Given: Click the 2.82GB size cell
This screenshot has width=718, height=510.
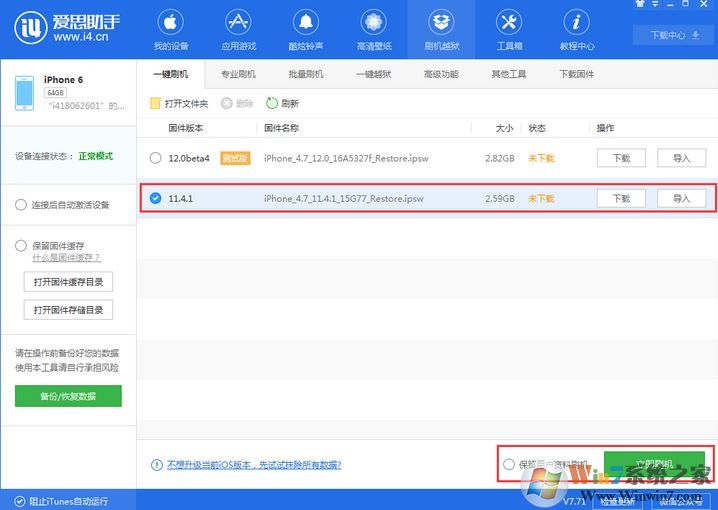Looking at the screenshot, I should click(x=500, y=158).
